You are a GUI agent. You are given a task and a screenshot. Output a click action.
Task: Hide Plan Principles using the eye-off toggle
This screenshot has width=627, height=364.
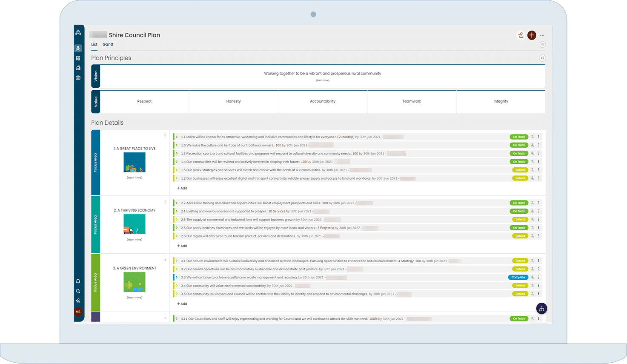pos(542,57)
